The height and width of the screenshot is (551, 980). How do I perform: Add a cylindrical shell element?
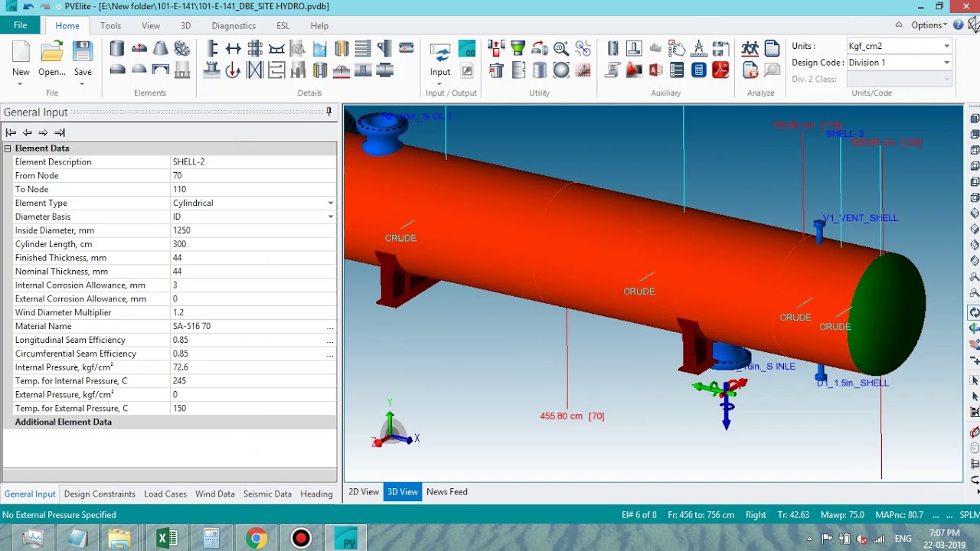click(x=117, y=49)
